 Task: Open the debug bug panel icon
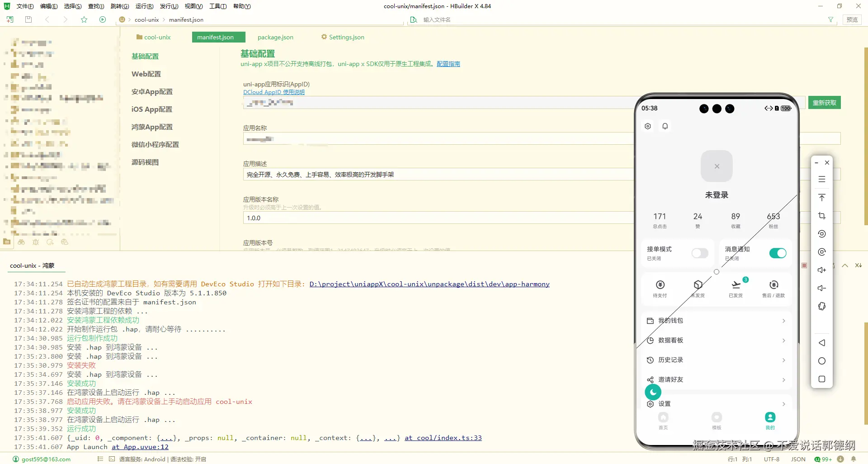click(36, 242)
